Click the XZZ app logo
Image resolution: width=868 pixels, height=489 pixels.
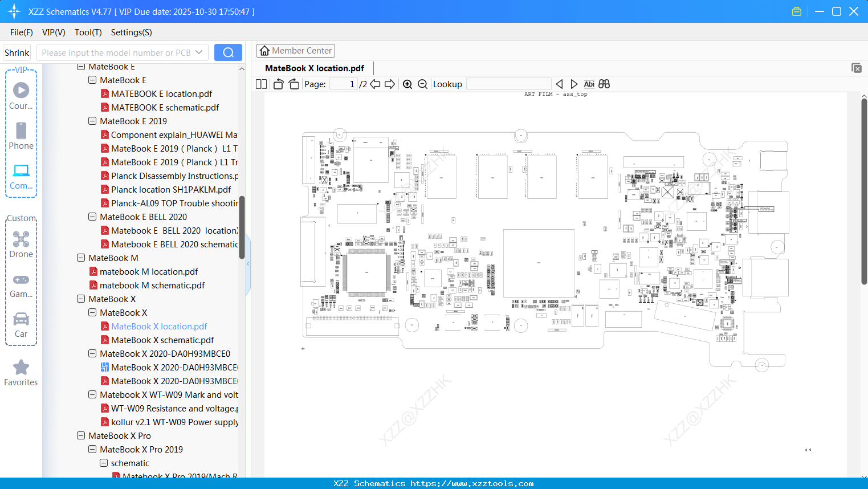14,11
